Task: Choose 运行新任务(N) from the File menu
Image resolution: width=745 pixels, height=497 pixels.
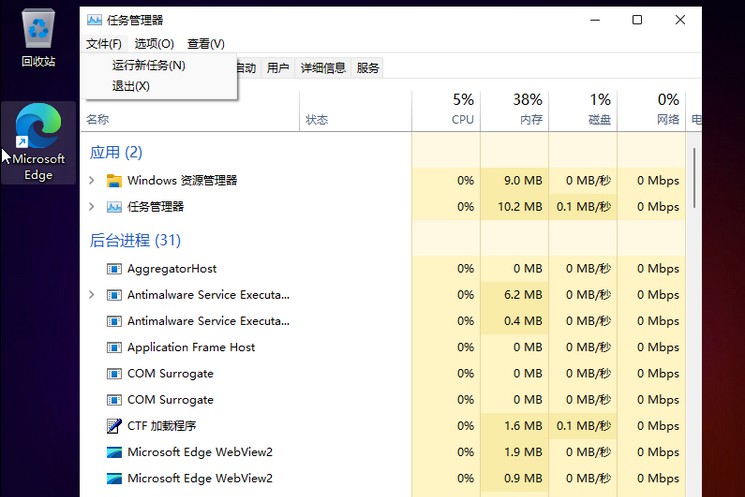Action: pyautogui.click(x=148, y=65)
